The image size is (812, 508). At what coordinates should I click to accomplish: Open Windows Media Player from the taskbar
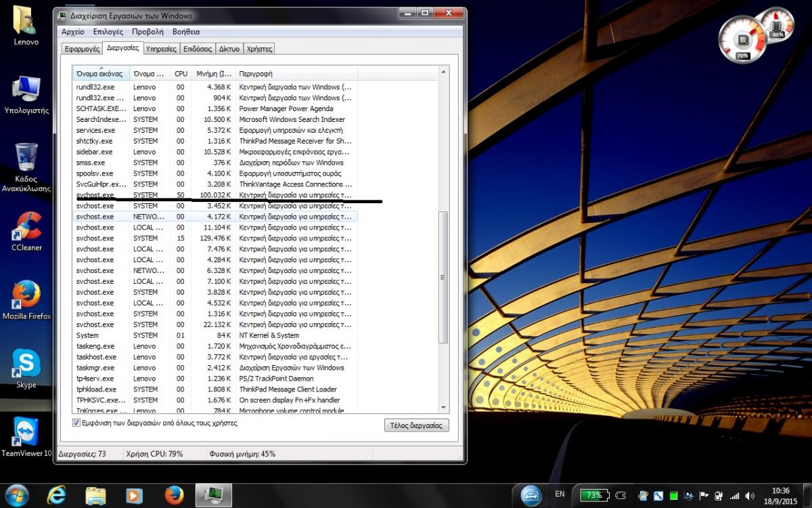click(135, 495)
